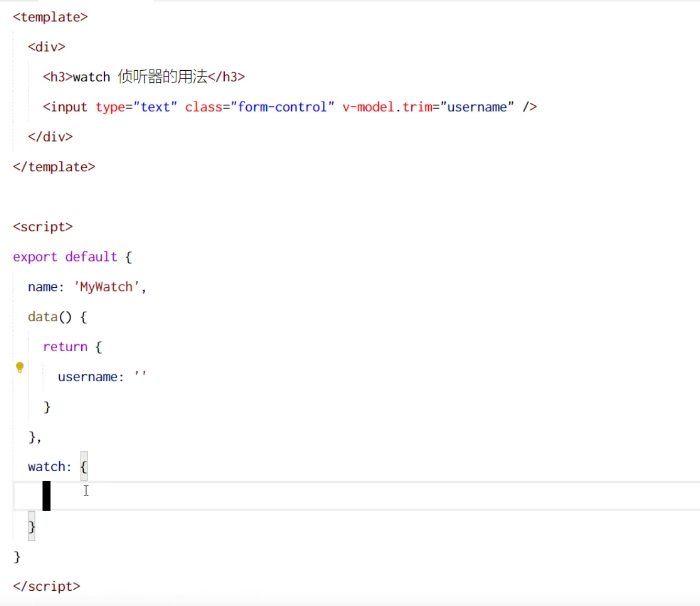This screenshot has height=606, width=700.
Task: Click the watch: property label
Action: [x=49, y=467]
